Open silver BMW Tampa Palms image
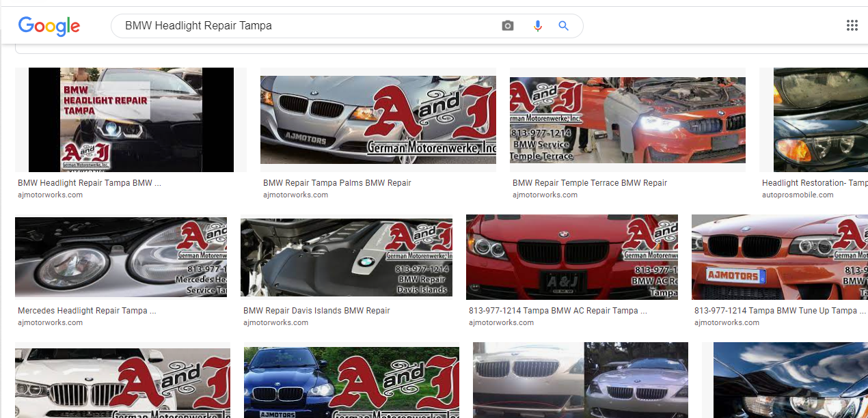This screenshot has height=418, width=868. point(378,120)
